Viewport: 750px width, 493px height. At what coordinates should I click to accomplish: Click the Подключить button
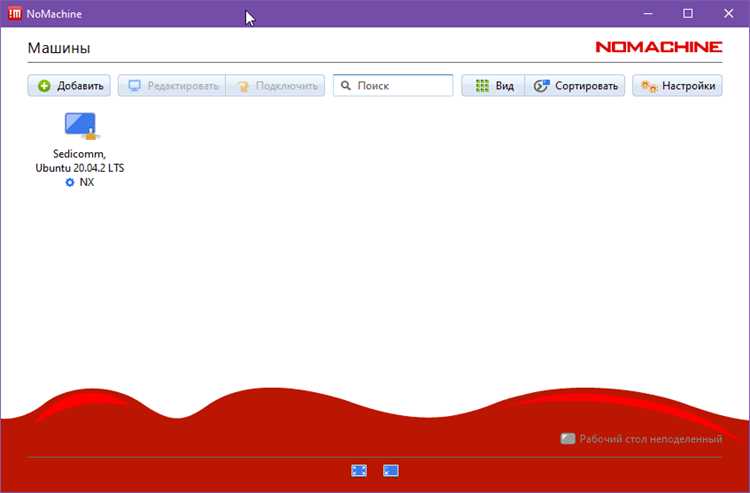click(x=276, y=86)
